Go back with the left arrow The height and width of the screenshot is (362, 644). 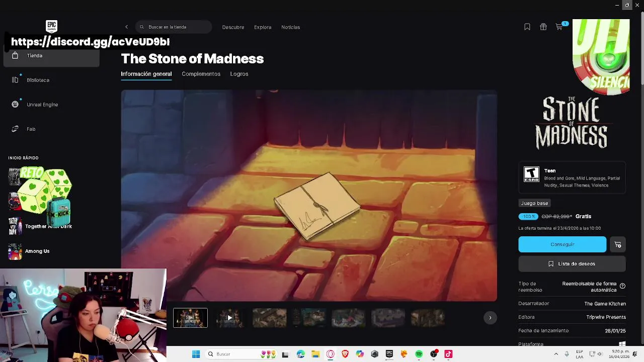127,27
